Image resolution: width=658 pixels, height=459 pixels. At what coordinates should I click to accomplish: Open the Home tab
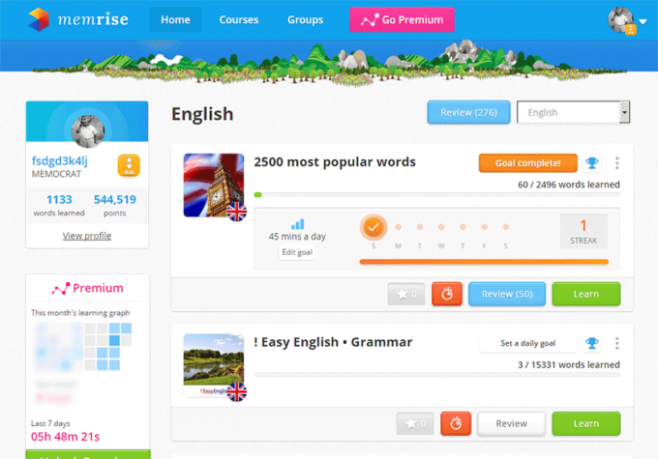coord(175,20)
